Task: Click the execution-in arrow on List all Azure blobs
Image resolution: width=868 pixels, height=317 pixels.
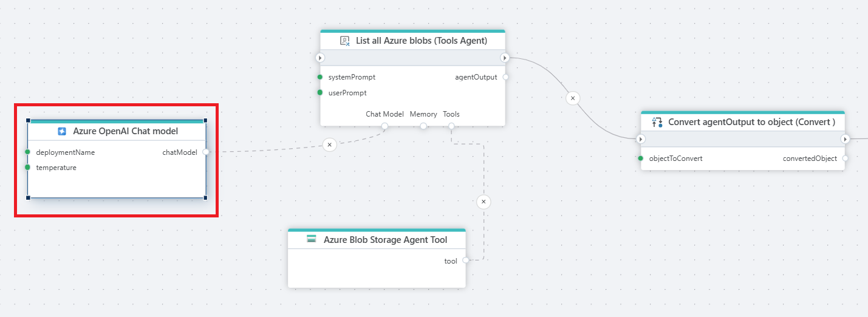Action: 321,58
